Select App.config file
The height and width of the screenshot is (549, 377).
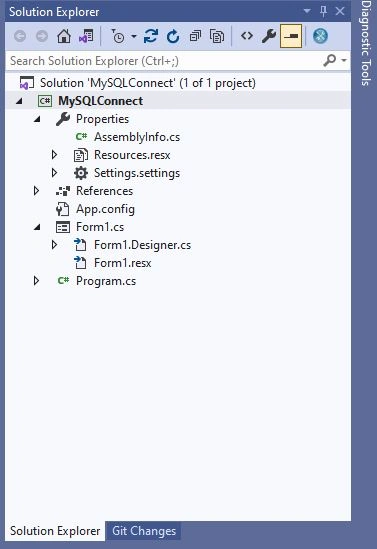(x=105, y=209)
